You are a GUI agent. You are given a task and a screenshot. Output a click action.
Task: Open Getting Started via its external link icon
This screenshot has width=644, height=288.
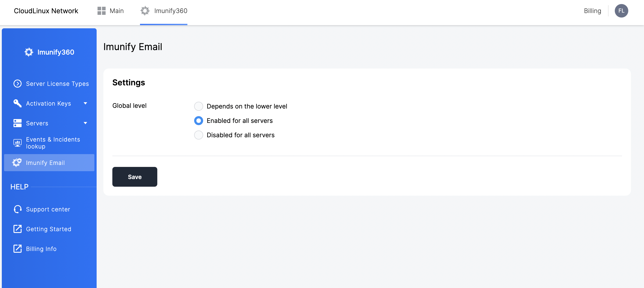17,229
